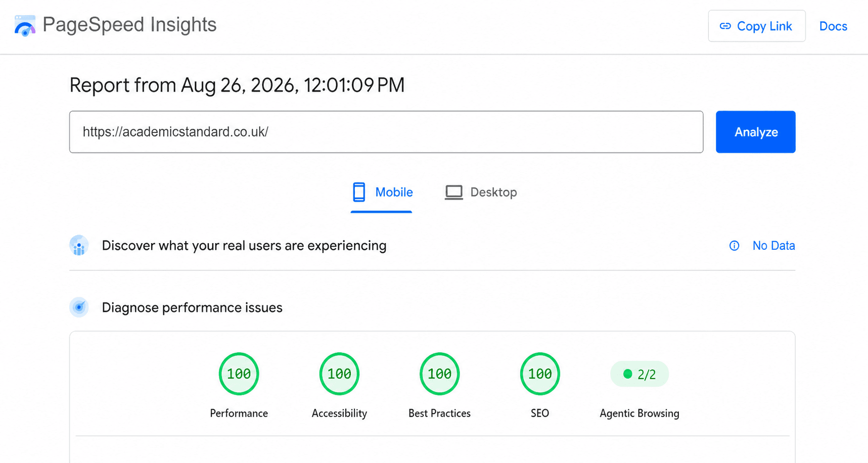The height and width of the screenshot is (463, 868).
Task: Click the Best Practices label
Action: coord(439,413)
